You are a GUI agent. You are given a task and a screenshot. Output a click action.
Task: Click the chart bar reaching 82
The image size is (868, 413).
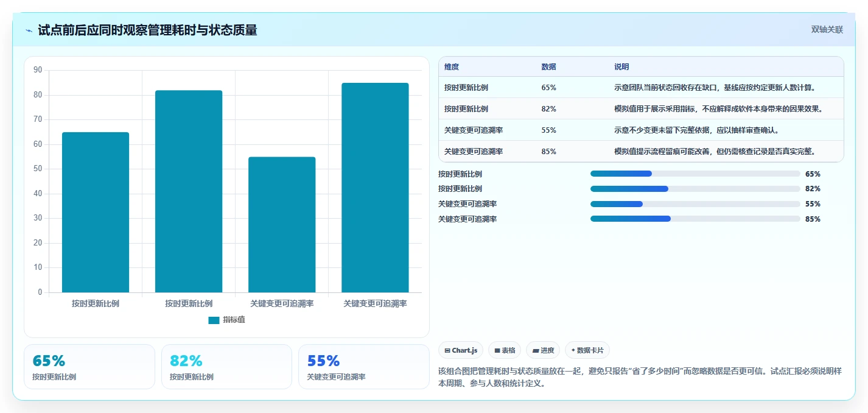[x=189, y=191]
